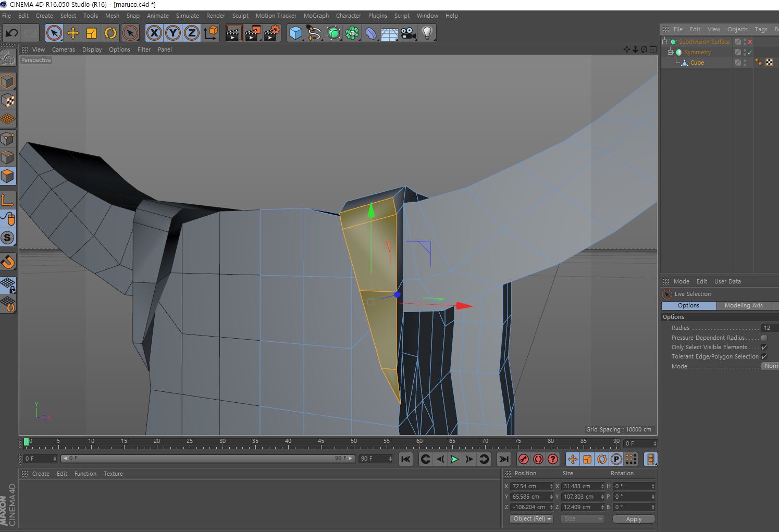Open the Sculpt menu
Screen dimensions: 779x532
pos(240,16)
